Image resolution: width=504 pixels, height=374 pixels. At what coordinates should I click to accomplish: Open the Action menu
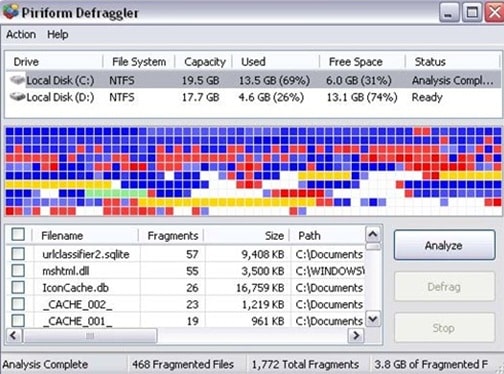click(21, 34)
